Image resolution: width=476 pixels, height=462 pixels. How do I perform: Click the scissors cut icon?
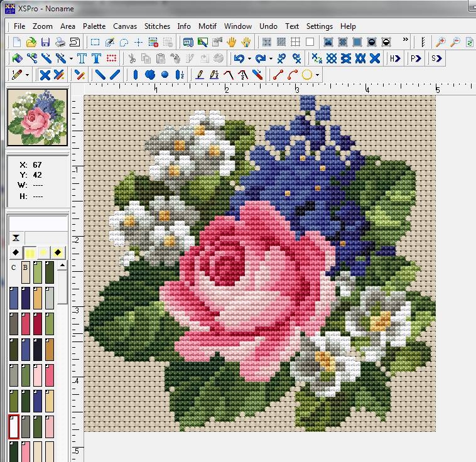tap(132, 58)
